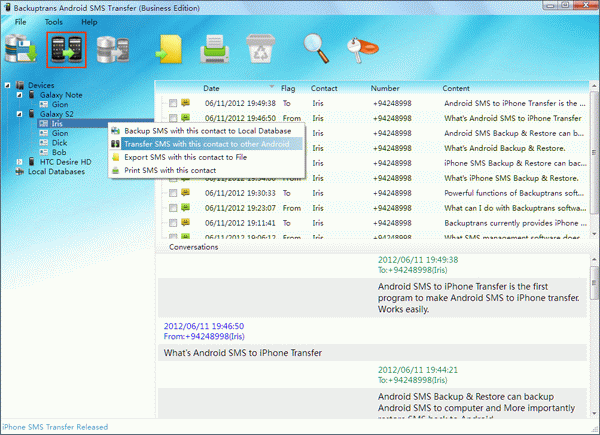Click the Flag column header
This screenshot has height=435, width=600.
pos(288,88)
